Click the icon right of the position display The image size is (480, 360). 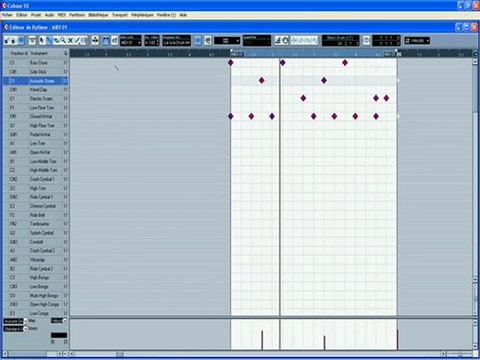pyautogui.click(x=366, y=41)
